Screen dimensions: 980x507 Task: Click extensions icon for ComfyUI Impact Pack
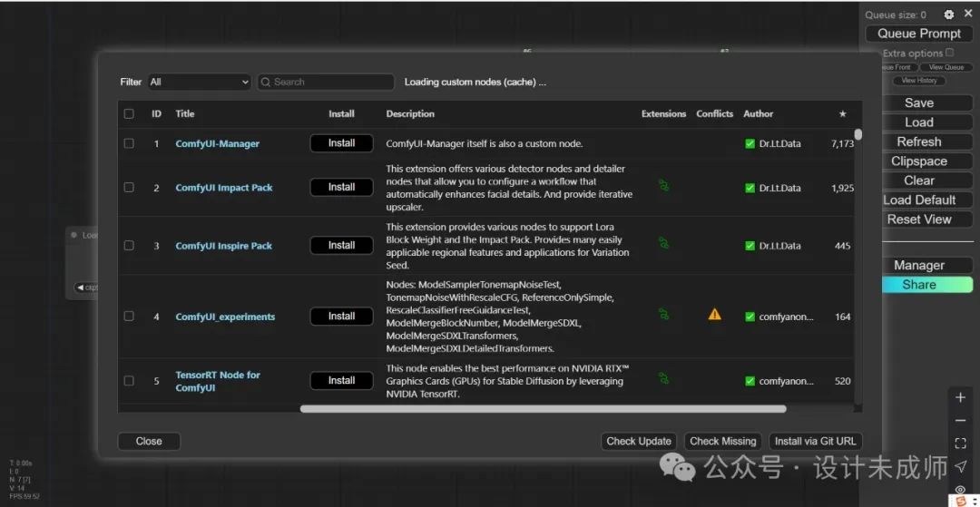663,185
